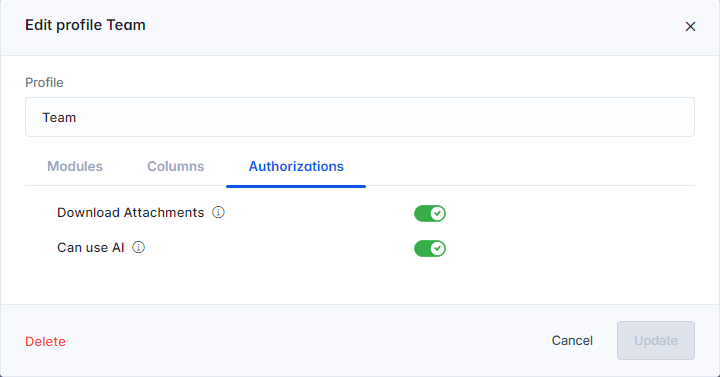Open the Columns tab
This screenshot has width=720, height=377.
[175, 166]
